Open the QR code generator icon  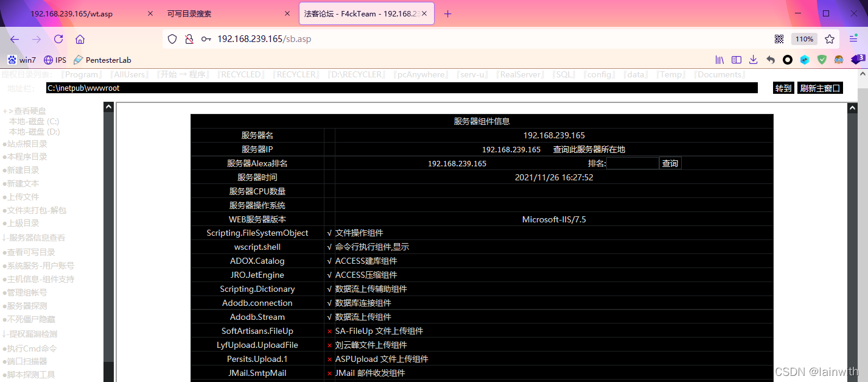(x=779, y=39)
